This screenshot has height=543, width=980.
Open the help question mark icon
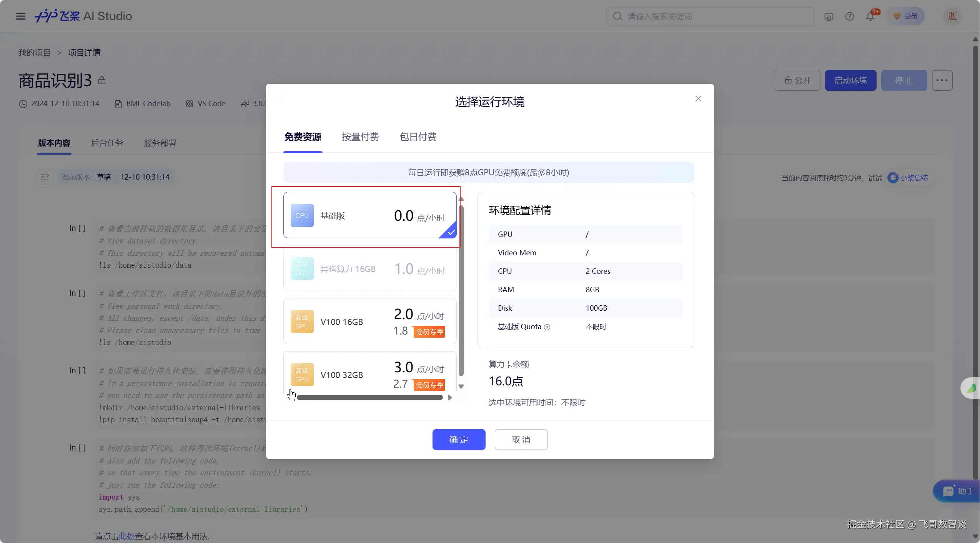coord(849,17)
